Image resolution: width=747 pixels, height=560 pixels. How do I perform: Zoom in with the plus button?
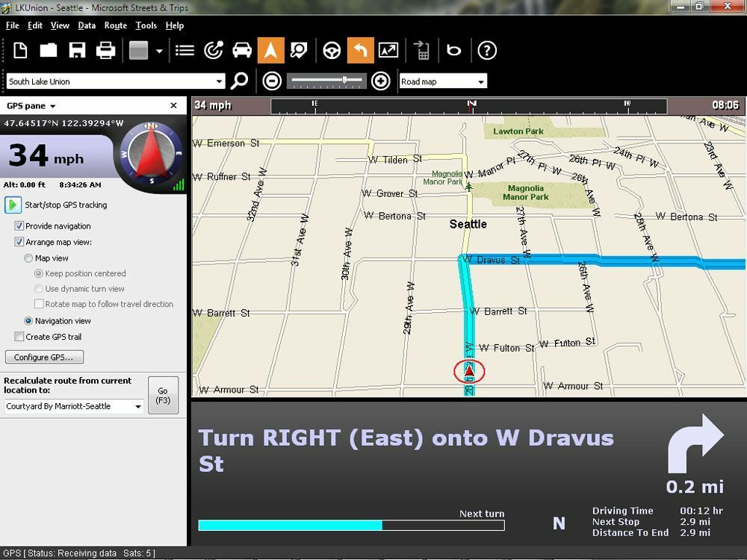click(x=380, y=81)
